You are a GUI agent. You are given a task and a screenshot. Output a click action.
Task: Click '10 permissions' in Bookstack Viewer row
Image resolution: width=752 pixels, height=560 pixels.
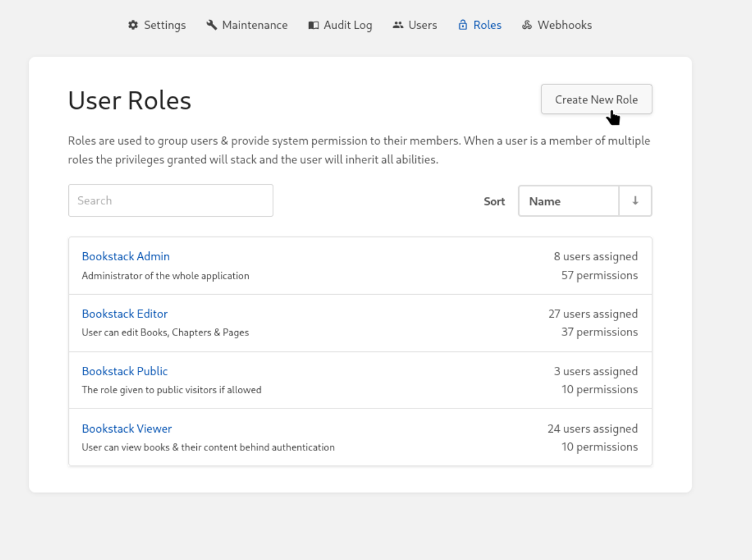point(599,447)
